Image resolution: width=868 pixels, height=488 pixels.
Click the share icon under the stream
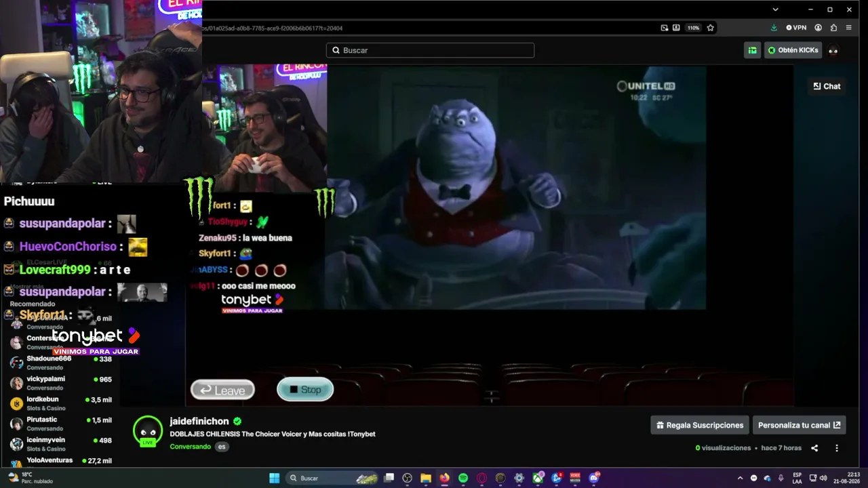pos(814,448)
